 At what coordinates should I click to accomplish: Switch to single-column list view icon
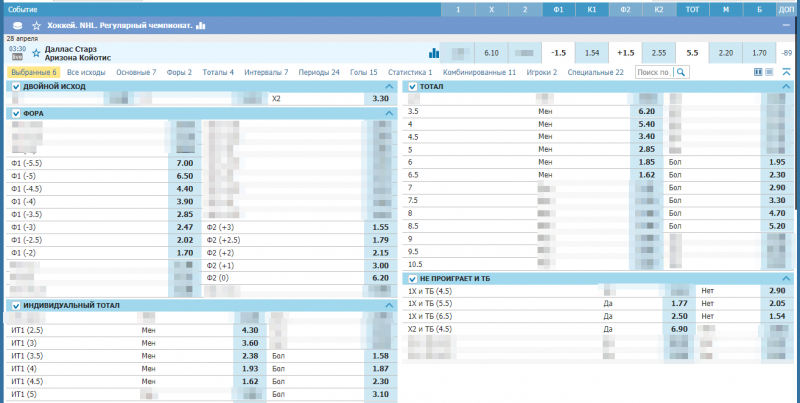coord(770,73)
